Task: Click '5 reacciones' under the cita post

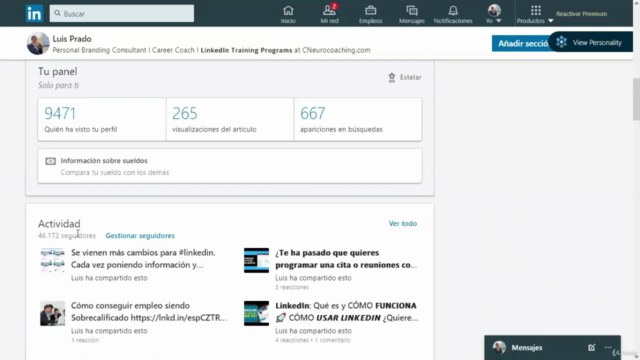Action: tap(292, 287)
